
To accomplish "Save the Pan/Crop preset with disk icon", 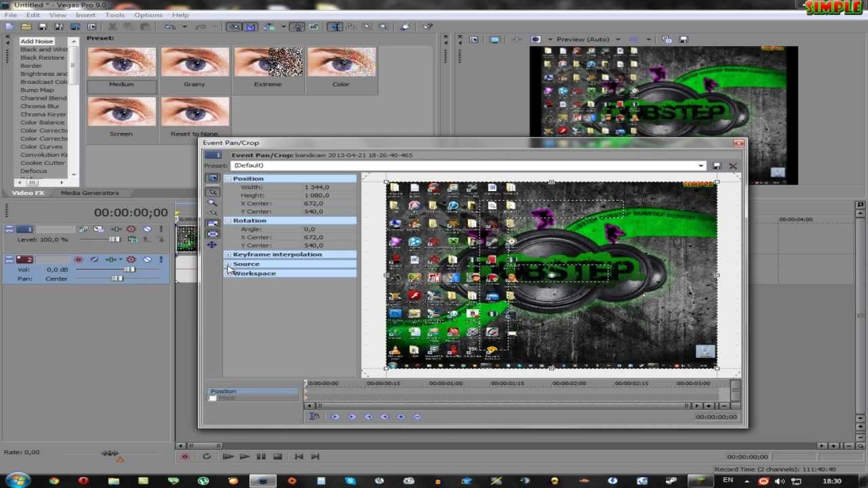I will tap(717, 165).
